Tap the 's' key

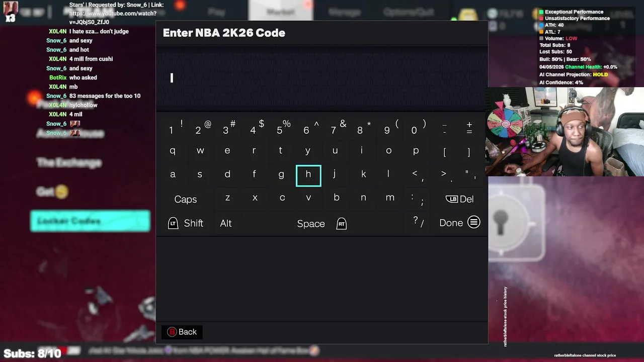tap(200, 174)
